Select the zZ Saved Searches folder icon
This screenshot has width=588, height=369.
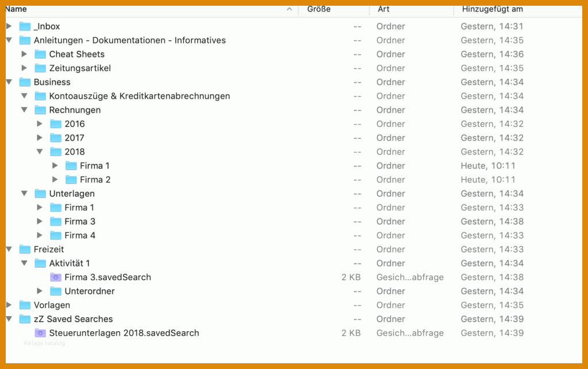click(x=25, y=319)
